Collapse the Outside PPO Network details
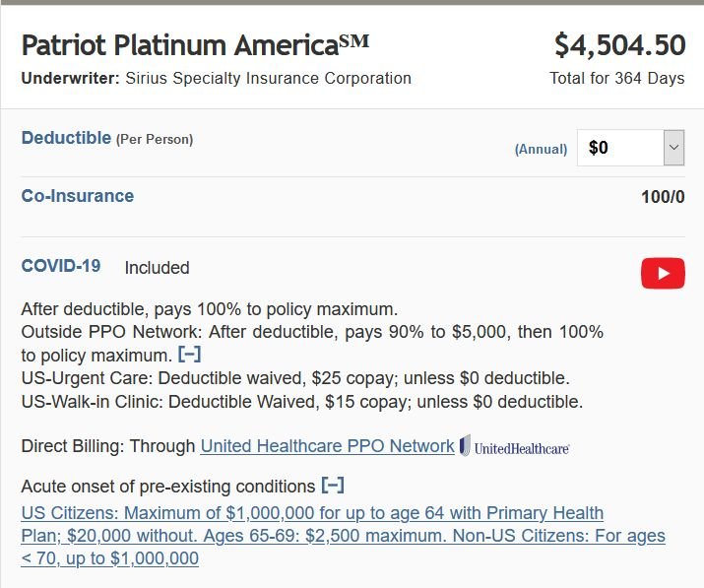This screenshot has width=704, height=588. pyautogui.click(x=189, y=355)
